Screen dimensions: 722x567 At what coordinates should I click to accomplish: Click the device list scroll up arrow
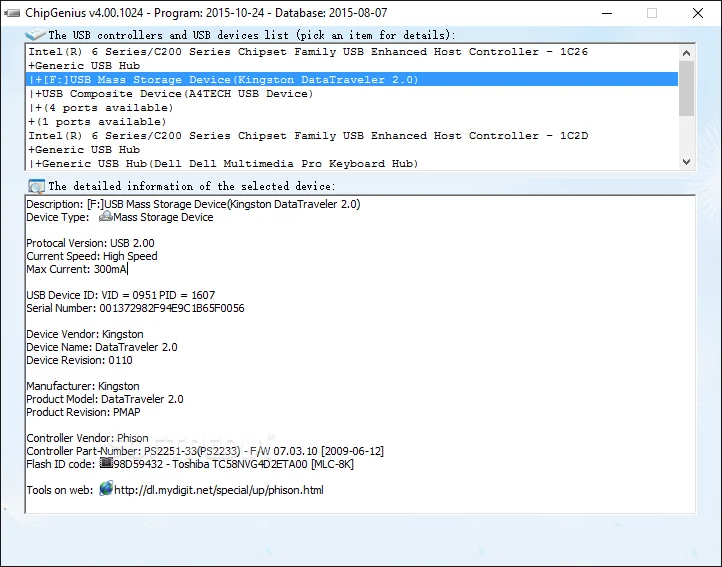tap(687, 53)
